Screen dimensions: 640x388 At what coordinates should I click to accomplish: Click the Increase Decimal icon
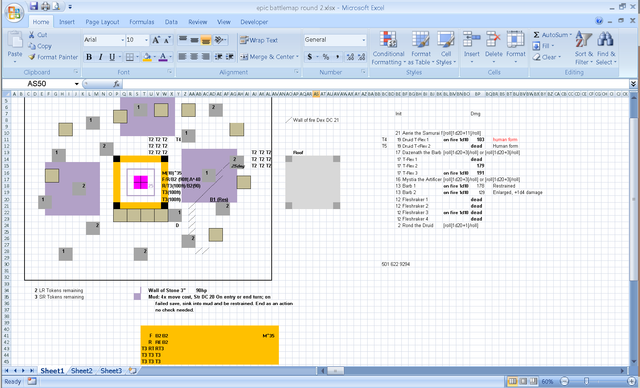[x=350, y=57]
